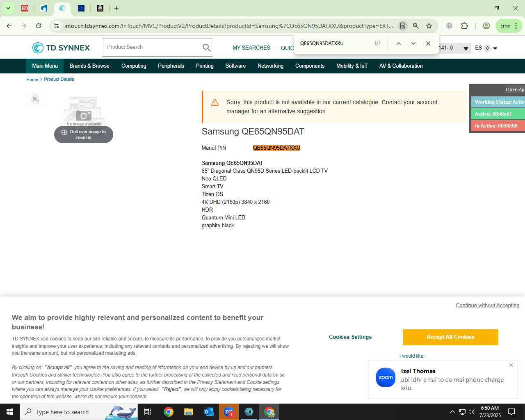Click the browser zoom magnifier icon
The image size is (525, 420).
click(x=416, y=26)
